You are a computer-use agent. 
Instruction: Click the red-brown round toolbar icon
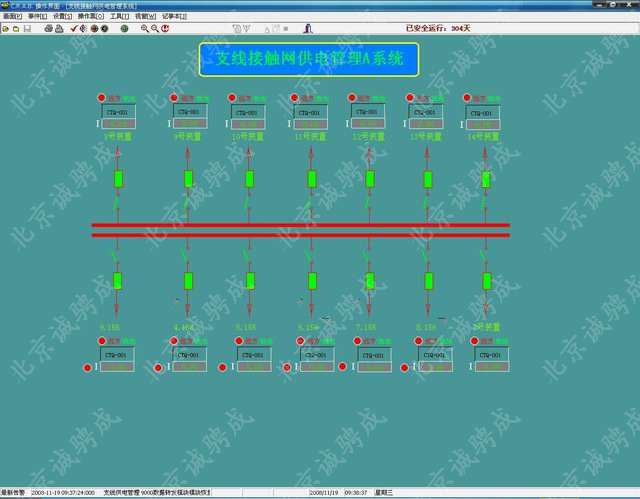click(94, 29)
